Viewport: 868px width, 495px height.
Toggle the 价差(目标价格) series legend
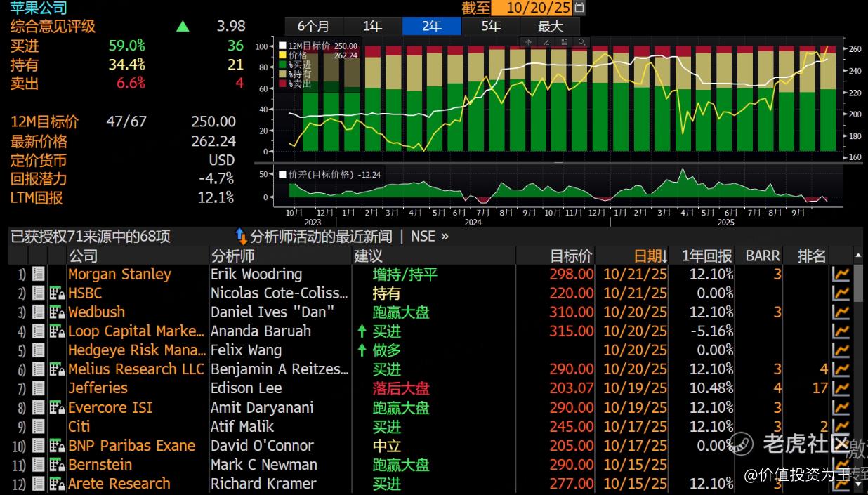coord(330,174)
